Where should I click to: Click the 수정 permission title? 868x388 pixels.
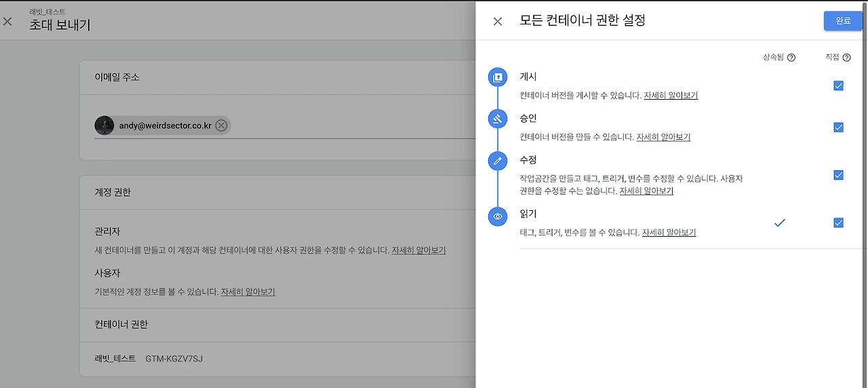pyautogui.click(x=528, y=161)
